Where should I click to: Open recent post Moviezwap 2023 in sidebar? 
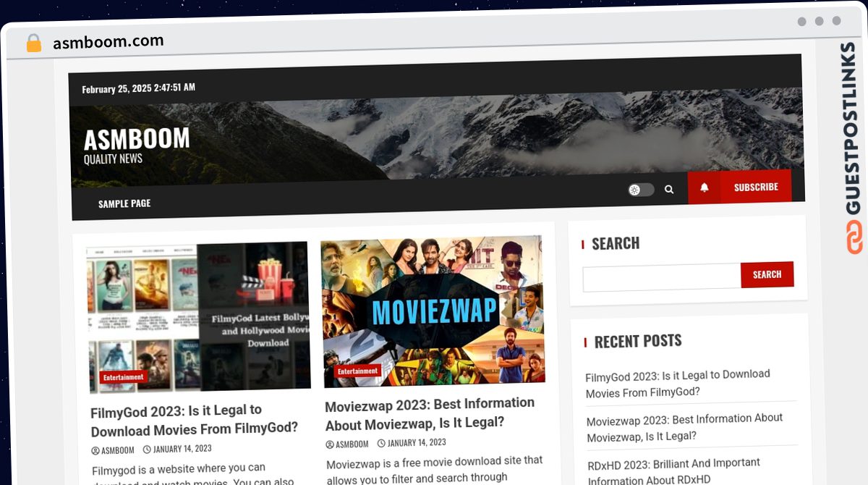pyautogui.click(x=684, y=427)
